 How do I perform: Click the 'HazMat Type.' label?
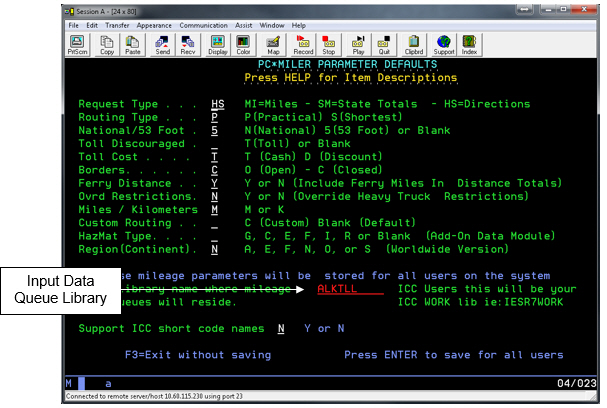tap(117, 236)
